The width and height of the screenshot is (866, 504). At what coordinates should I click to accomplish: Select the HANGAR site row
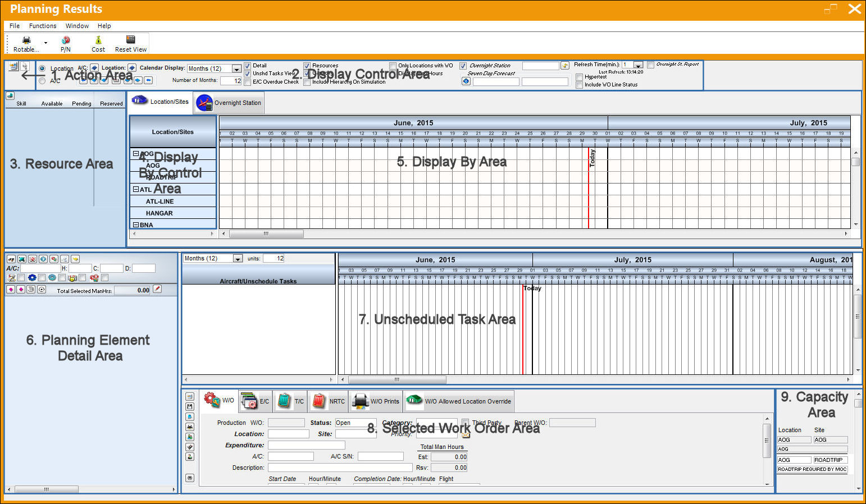click(x=173, y=213)
